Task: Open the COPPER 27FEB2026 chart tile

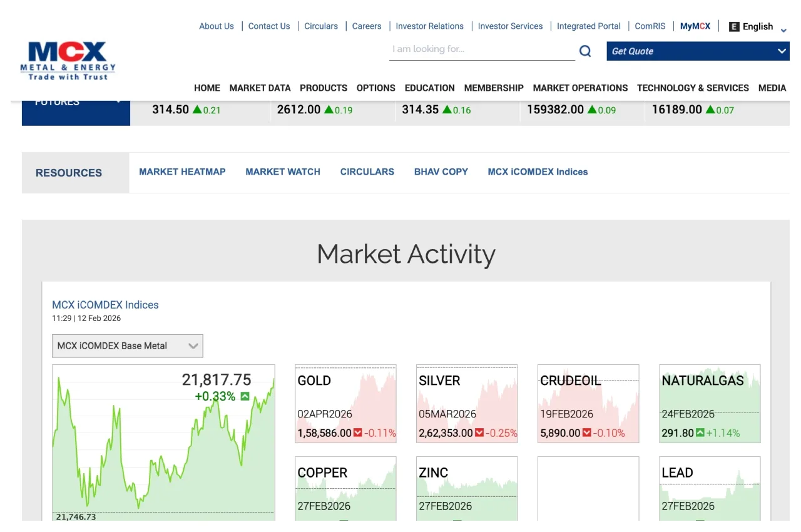Action: pyautogui.click(x=345, y=488)
